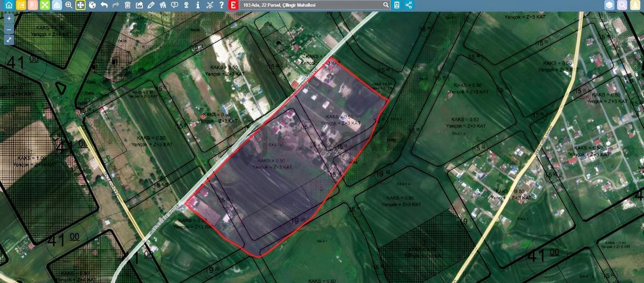
Task: Open the comment bubble question icon
Action: [x=174, y=5]
